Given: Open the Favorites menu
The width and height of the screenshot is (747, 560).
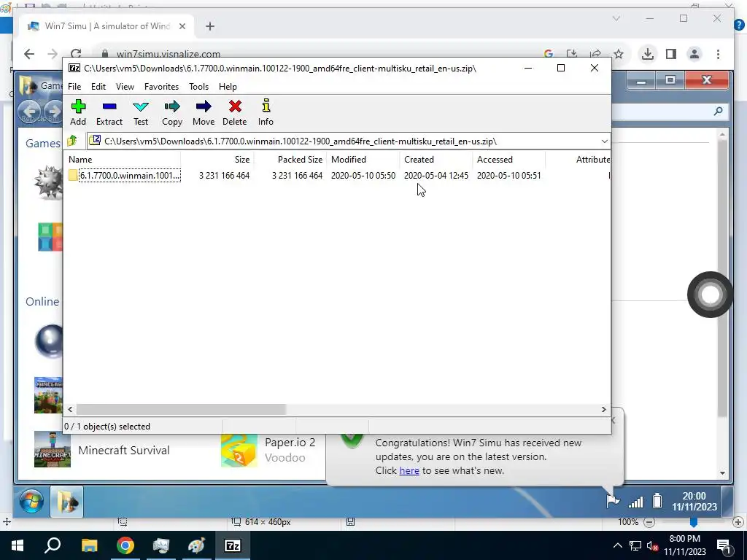Looking at the screenshot, I should [x=161, y=87].
